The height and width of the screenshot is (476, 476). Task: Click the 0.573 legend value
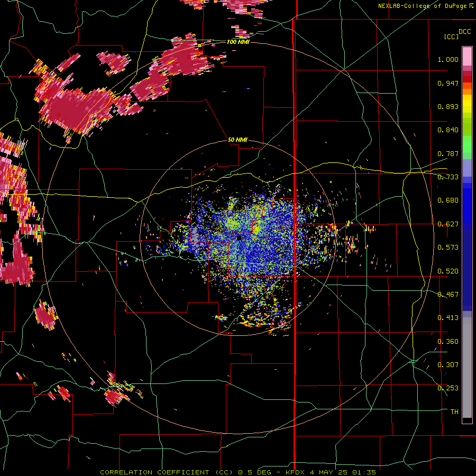tap(448, 248)
